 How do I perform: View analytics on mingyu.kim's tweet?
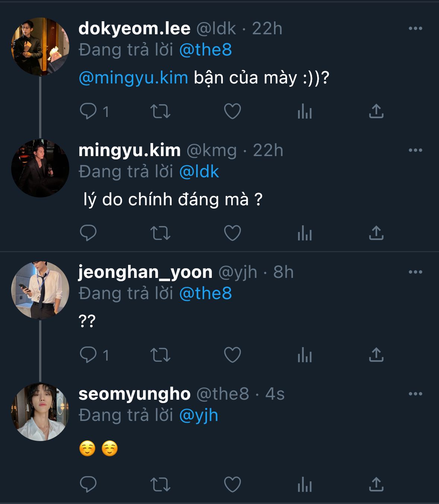(x=304, y=233)
